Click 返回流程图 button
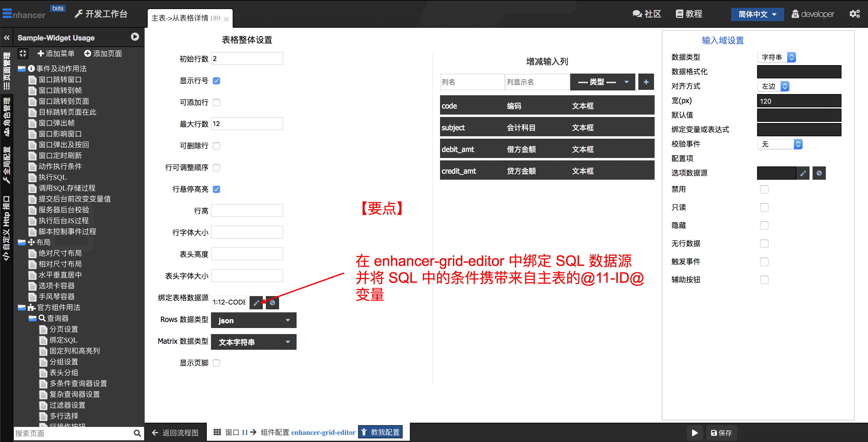Image resolution: width=868 pixels, height=442 pixels. [175, 433]
